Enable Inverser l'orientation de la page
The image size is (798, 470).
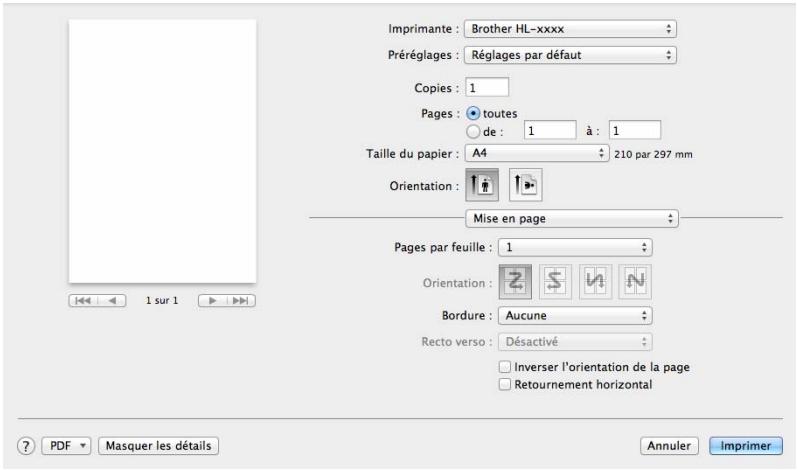[x=505, y=367]
